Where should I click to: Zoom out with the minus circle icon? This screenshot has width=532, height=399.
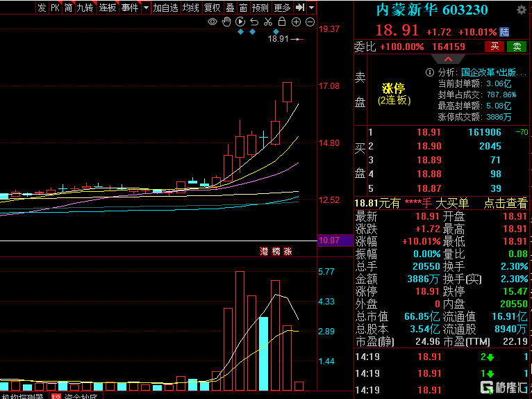coord(310,22)
